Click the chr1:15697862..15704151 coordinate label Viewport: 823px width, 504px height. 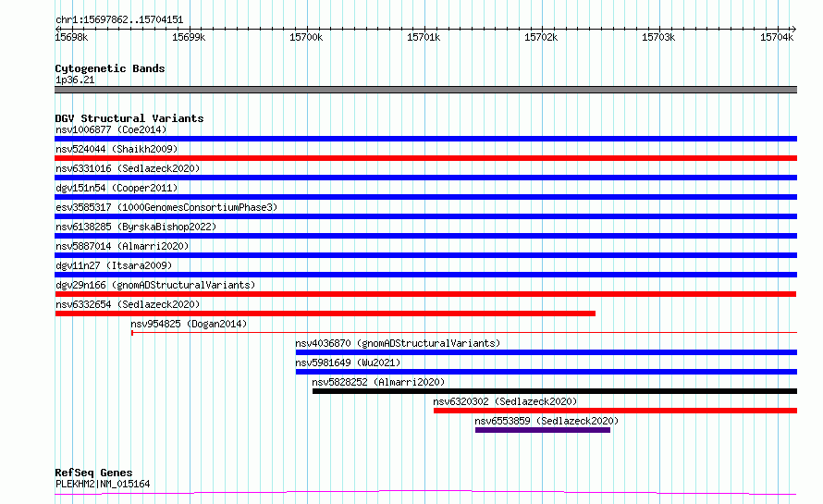119,20
